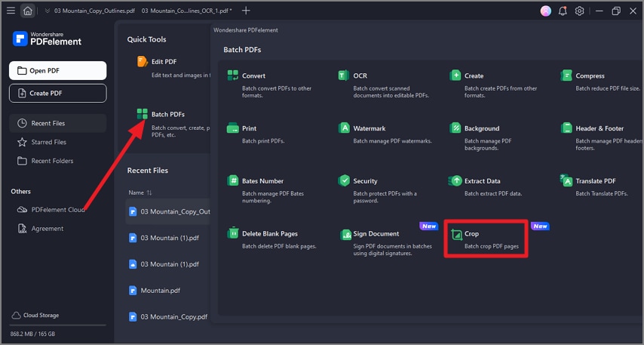644x345 pixels.
Task: Choose the batch Convert icon
Action: (x=233, y=75)
